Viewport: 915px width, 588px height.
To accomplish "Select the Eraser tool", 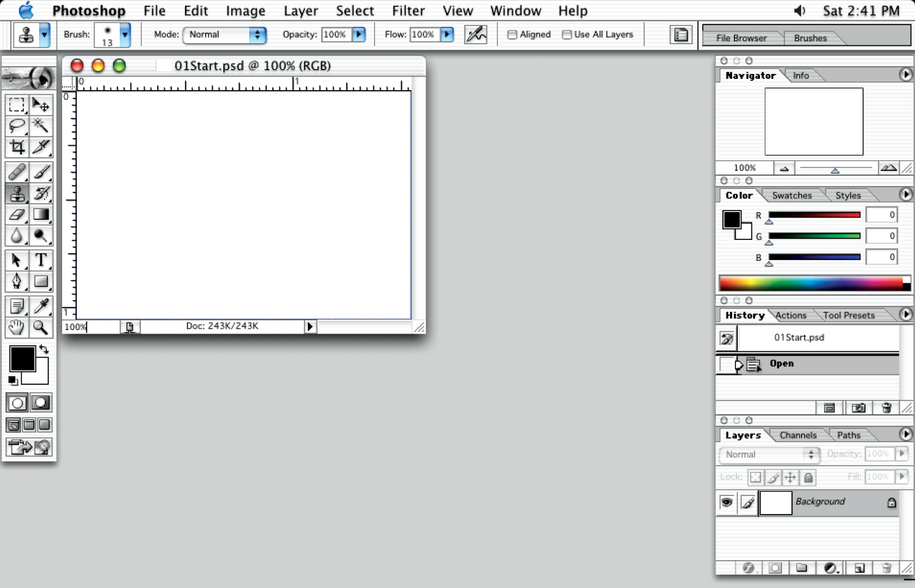I will 17,214.
